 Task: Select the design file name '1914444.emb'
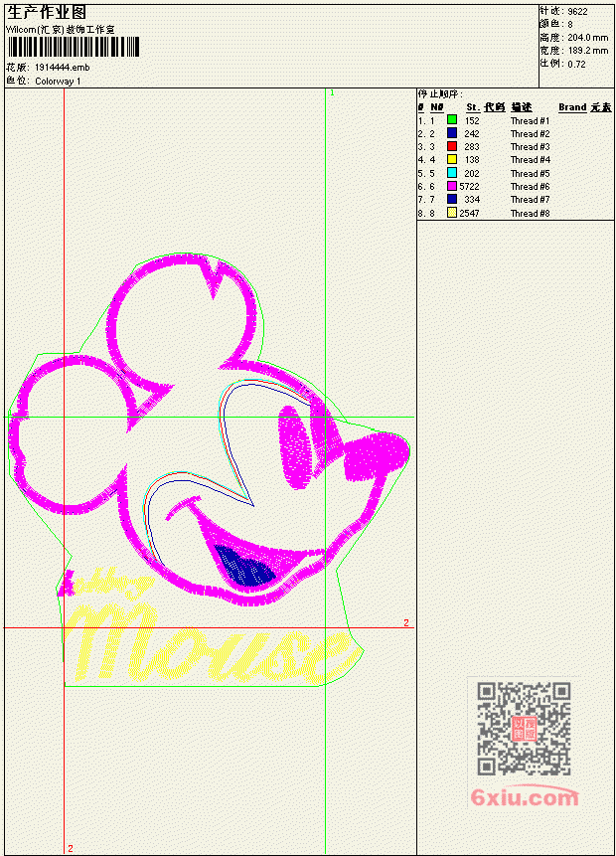[63, 68]
